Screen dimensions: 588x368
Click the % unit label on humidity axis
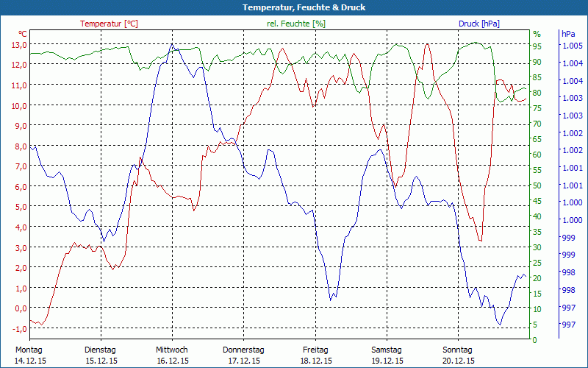(537, 34)
